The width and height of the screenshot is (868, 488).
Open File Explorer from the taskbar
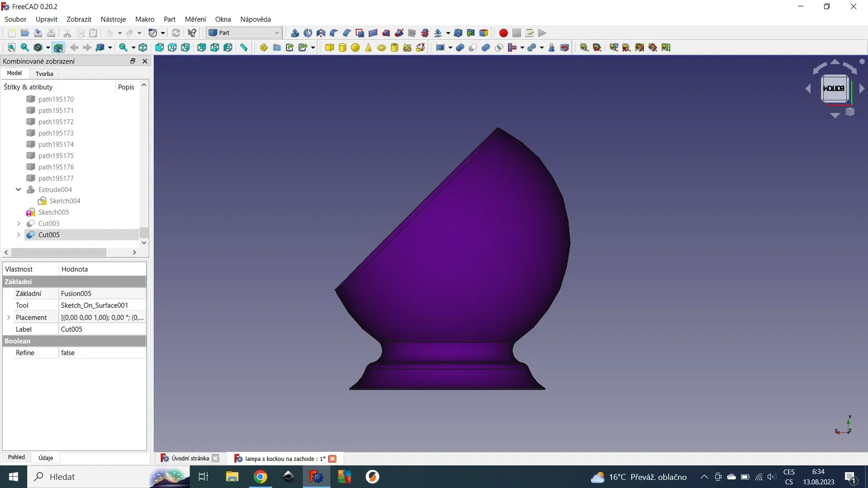232,477
